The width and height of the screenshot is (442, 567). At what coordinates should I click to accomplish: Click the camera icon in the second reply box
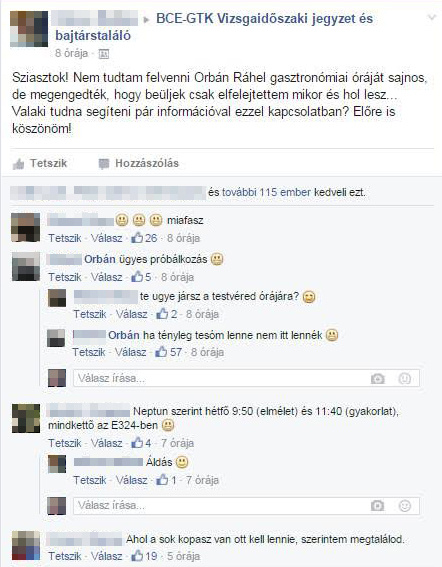[377, 506]
